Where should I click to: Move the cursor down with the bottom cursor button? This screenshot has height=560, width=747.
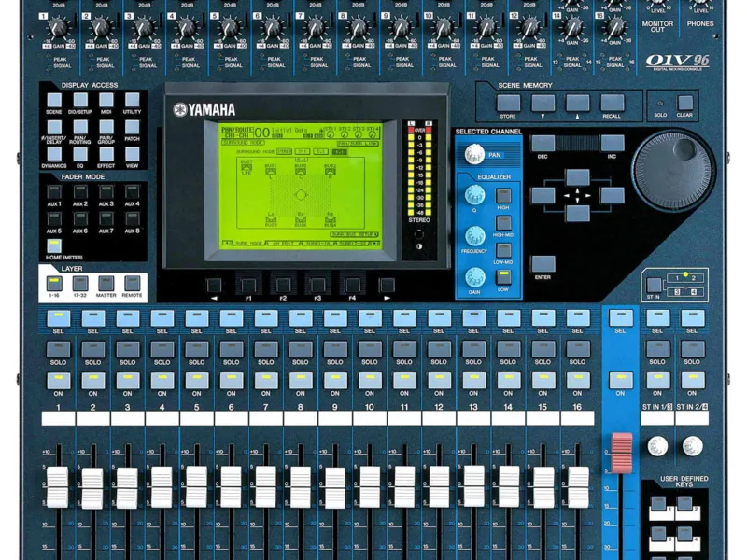click(x=577, y=214)
